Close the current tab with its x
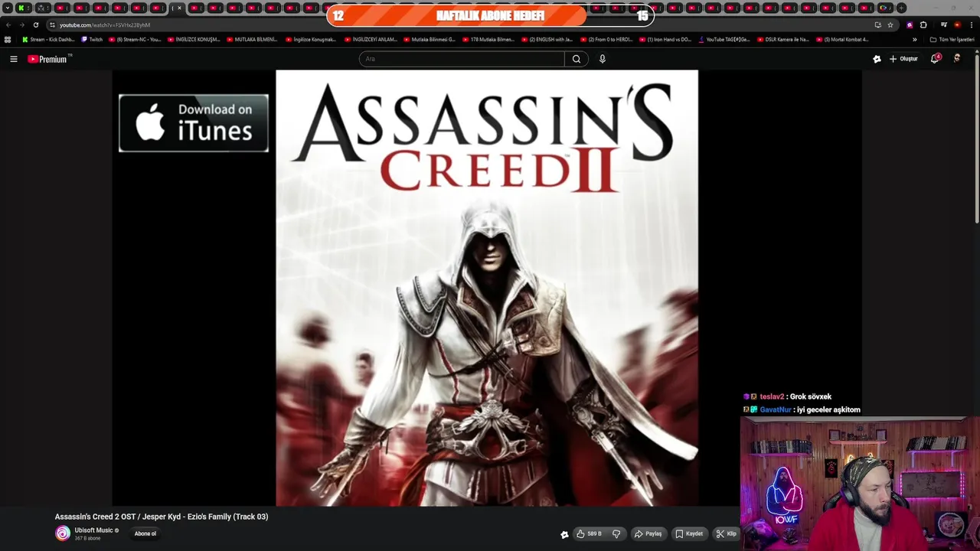 [x=180, y=8]
